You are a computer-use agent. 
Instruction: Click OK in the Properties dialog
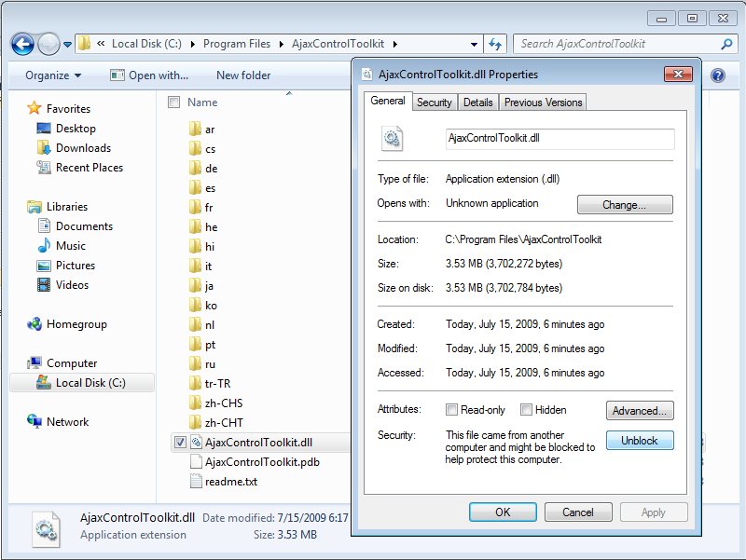coord(503,512)
